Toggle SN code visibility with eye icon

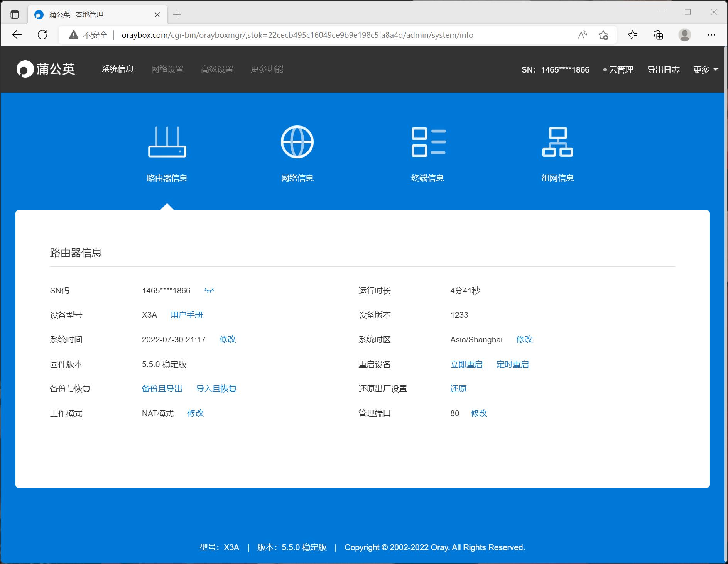(x=209, y=290)
